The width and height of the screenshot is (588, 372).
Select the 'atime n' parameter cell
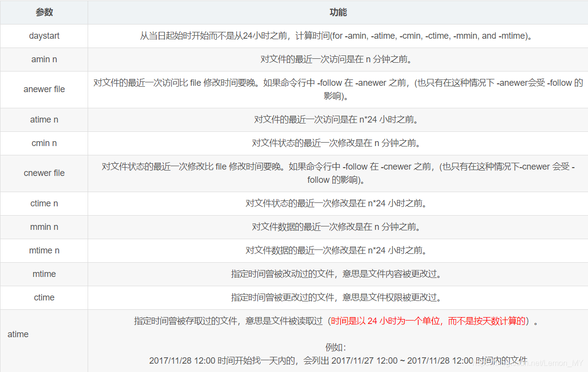44,120
